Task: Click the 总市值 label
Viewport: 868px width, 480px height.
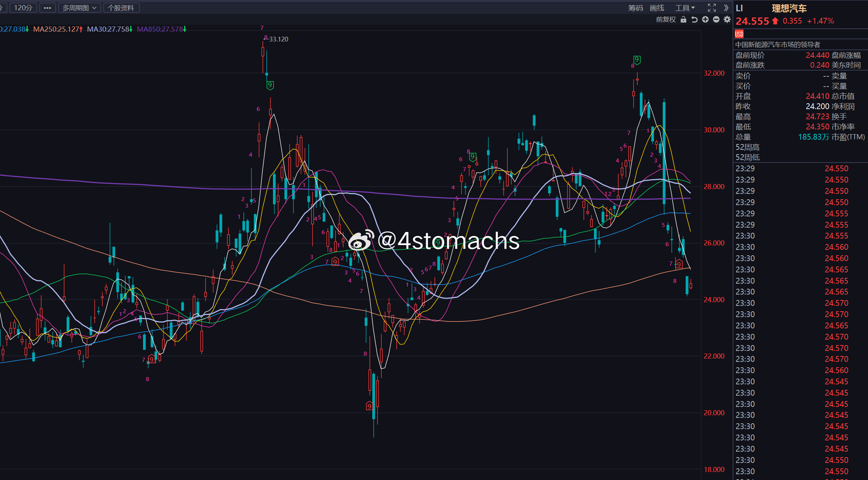Action: [x=843, y=96]
